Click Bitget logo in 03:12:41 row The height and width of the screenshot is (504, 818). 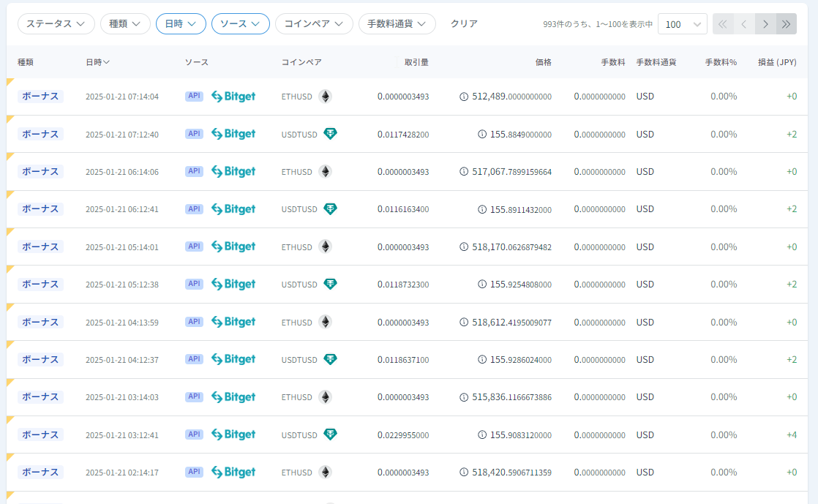point(233,435)
